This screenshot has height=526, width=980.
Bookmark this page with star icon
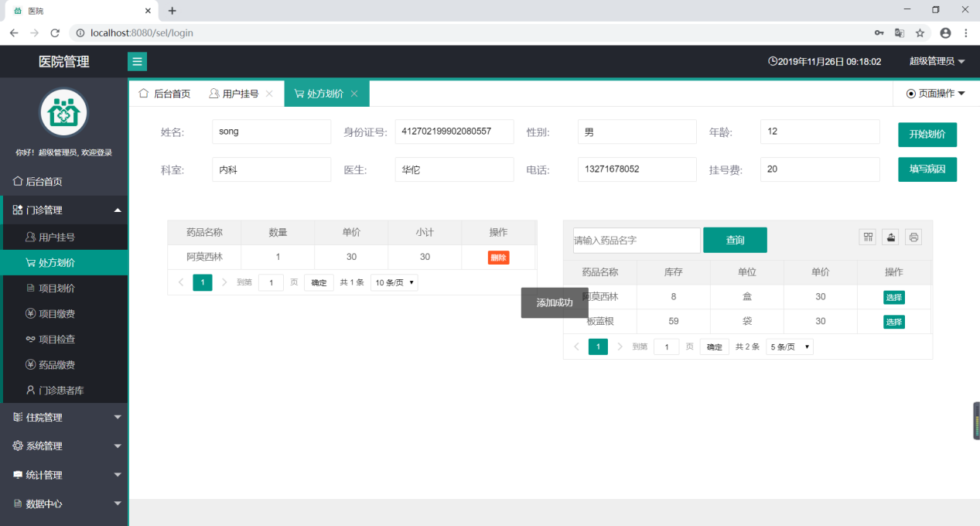tap(920, 33)
